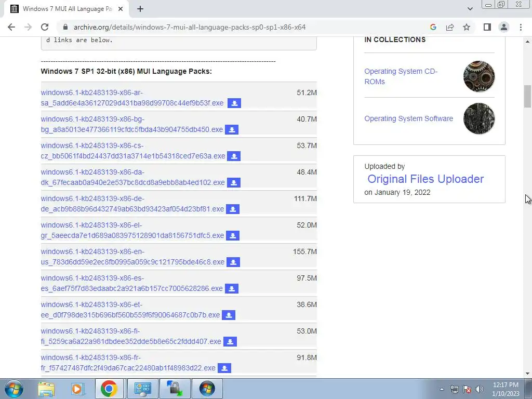Open a new browser tab
Viewport: 532px width, 399px height.
(x=140, y=9)
